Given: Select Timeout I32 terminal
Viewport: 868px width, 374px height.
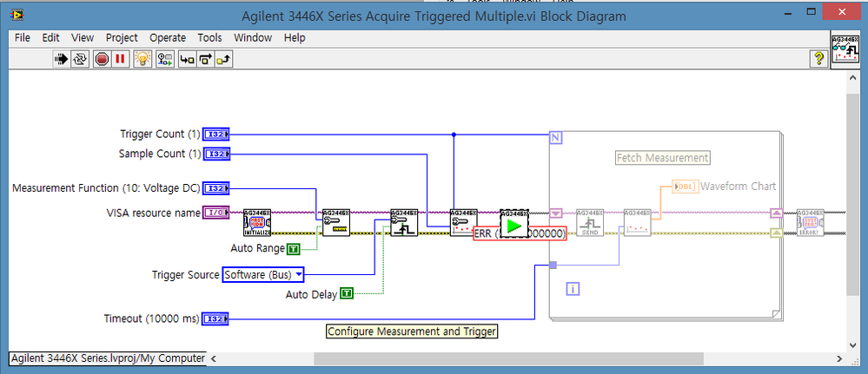Looking at the screenshot, I should [x=215, y=318].
